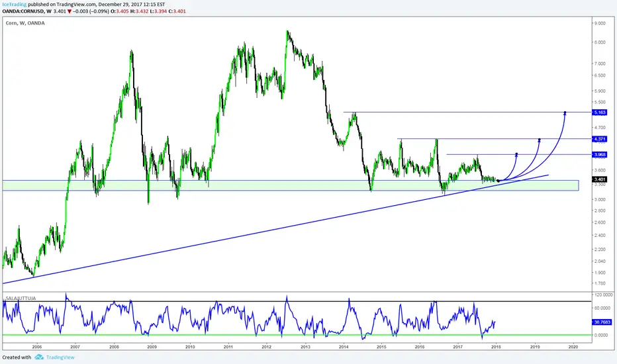Click the 2.200 price axis value
Screen dimensions: 617x364
[600, 249]
